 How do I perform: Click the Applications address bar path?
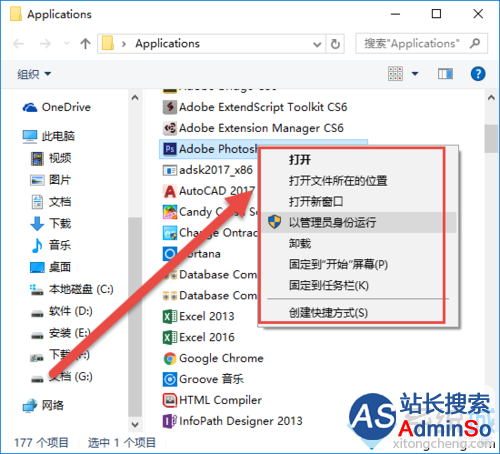tap(167, 44)
